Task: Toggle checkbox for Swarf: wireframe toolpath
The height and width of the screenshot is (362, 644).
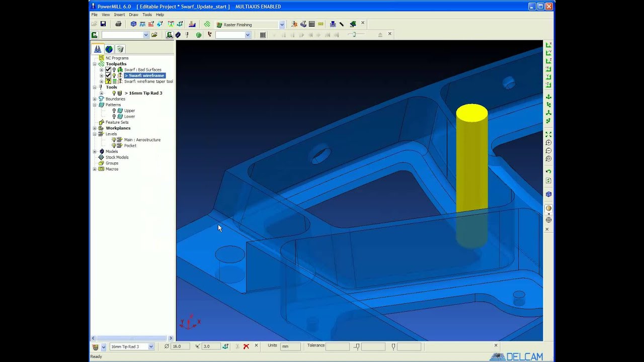Action: pyautogui.click(x=108, y=75)
